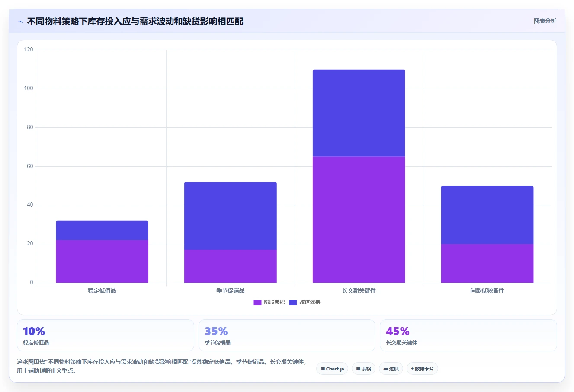The image size is (574, 392).
Task: Click the 间歇低频备件 x-axis label
Action: point(487,290)
